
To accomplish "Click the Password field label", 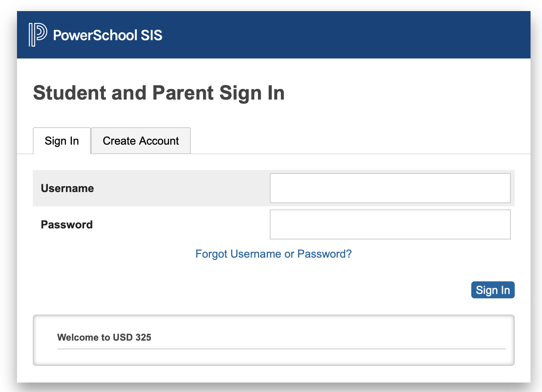I will [x=67, y=224].
